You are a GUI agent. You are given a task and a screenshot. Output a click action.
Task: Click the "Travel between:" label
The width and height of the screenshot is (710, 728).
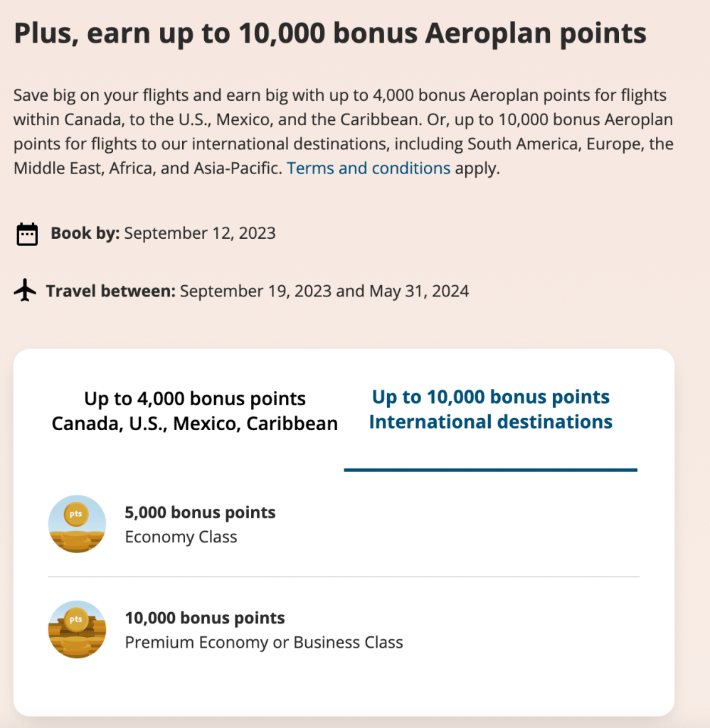(110, 291)
